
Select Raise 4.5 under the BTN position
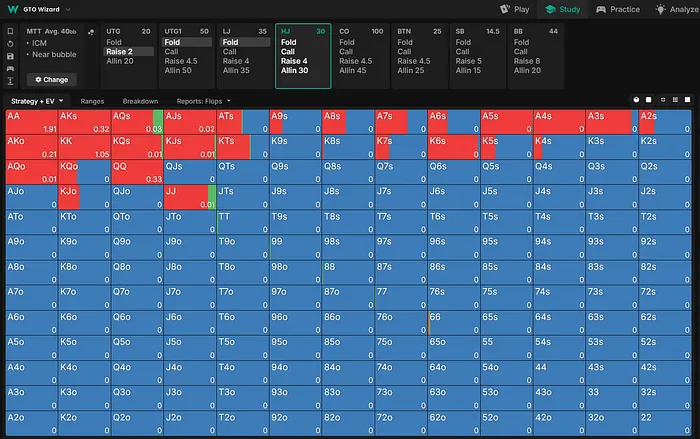tap(412, 61)
